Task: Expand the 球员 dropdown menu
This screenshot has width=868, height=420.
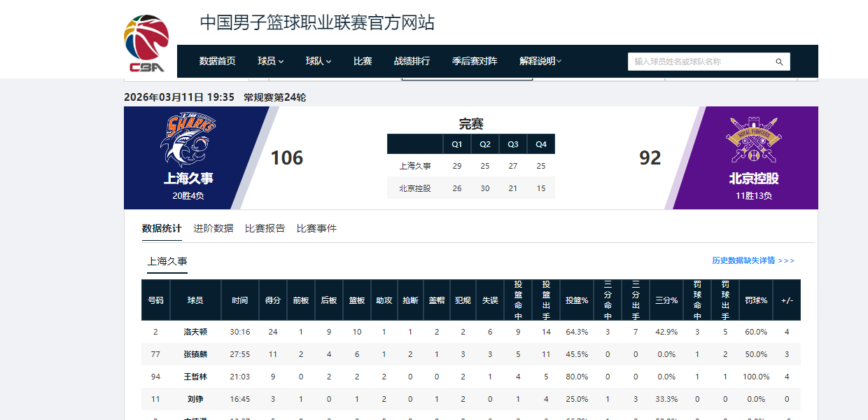Action: [x=268, y=61]
